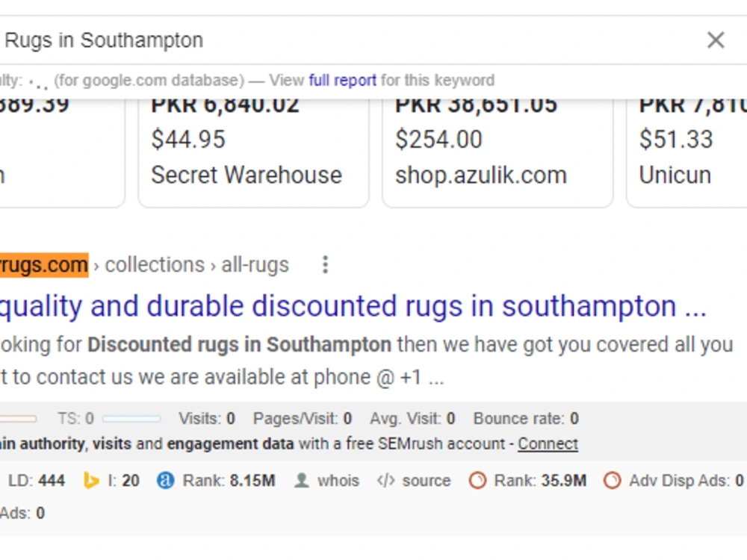Click the highlighted rugs.com domain
Screen dimensions: 747x560
point(44,265)
